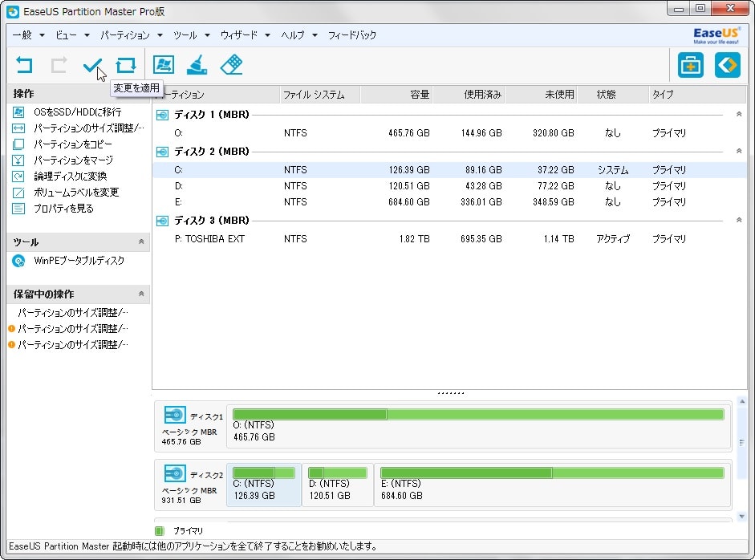Viewport: 755px width, 560px height.
Task: Open the first-aid toolkit icon at top right
Action: [x=690, y=65]
